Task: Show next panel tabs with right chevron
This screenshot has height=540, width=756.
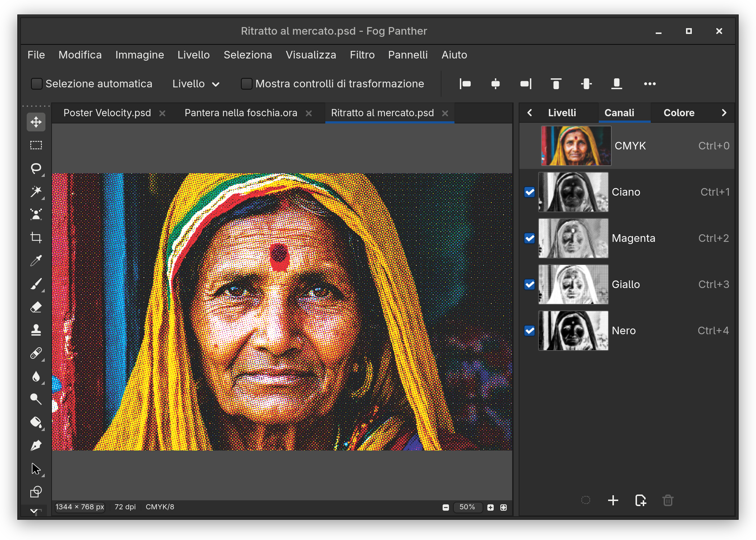Action: coord(724,113)
